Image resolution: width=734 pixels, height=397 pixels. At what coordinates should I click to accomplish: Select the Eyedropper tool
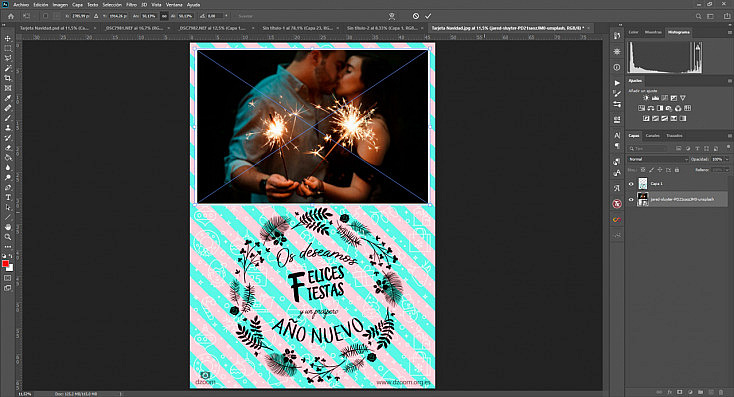coord(7,98)
